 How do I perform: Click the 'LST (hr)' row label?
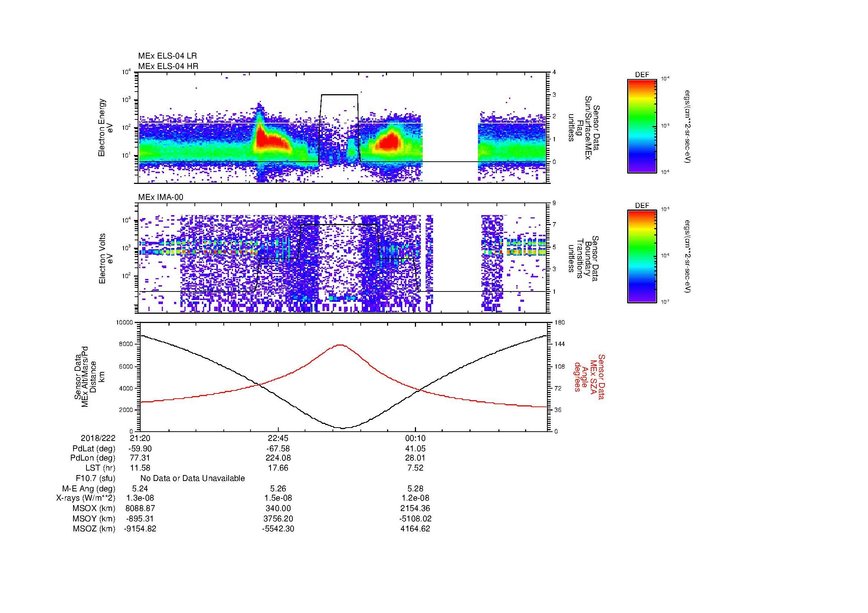(100, 468)
